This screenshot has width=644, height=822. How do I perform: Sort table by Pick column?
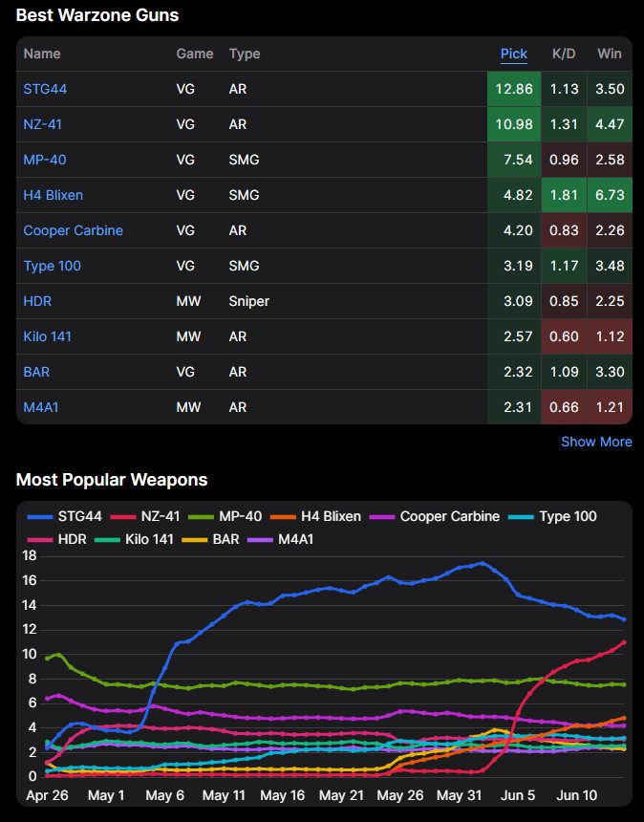coord(513,54)
